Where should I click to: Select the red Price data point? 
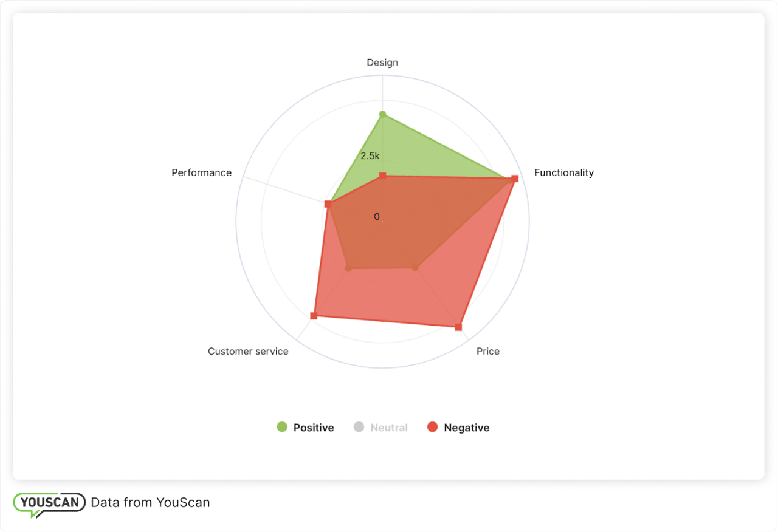click(x=458, y=327)
